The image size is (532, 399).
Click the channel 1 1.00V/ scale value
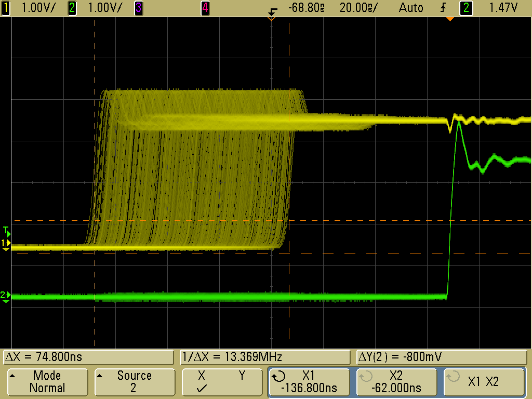pos(38,8)
